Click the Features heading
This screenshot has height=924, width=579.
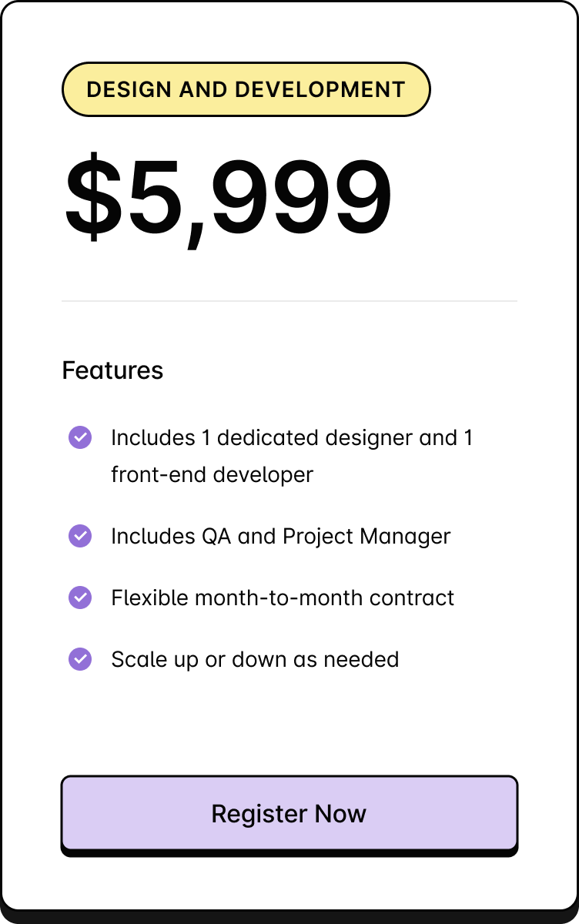pos(112,370)
